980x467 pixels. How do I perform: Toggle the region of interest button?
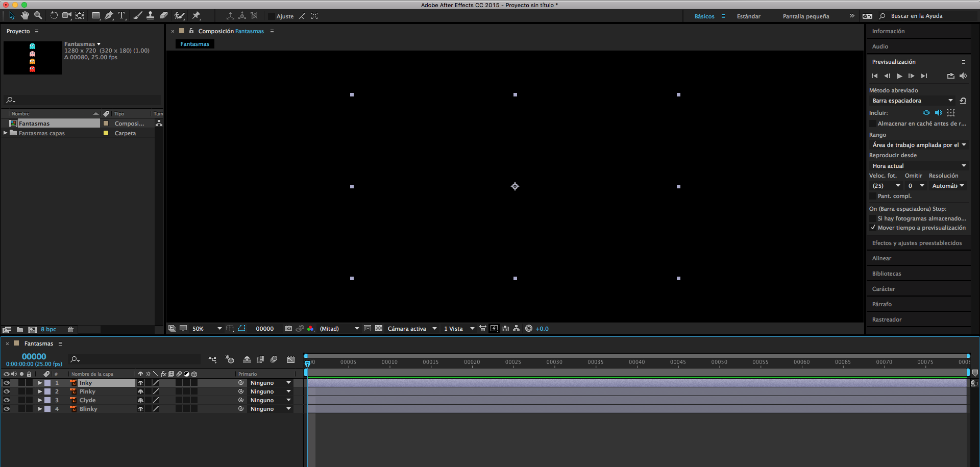pyautogui.click(x=367, y=329)
